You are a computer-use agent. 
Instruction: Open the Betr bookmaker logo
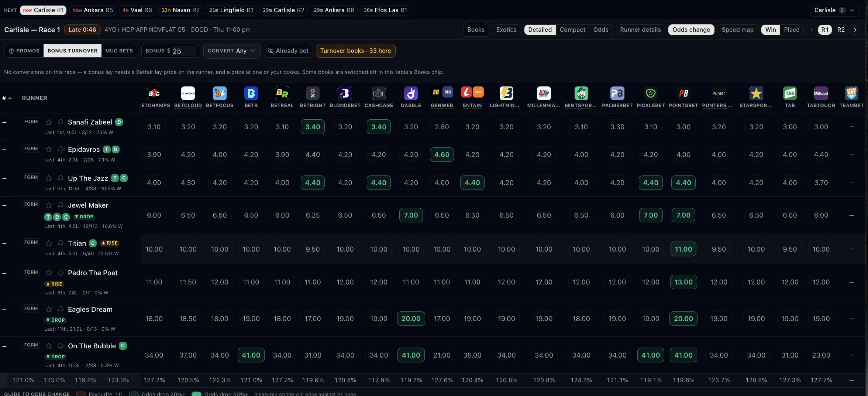pyautogui.click(x=251, y=93)
